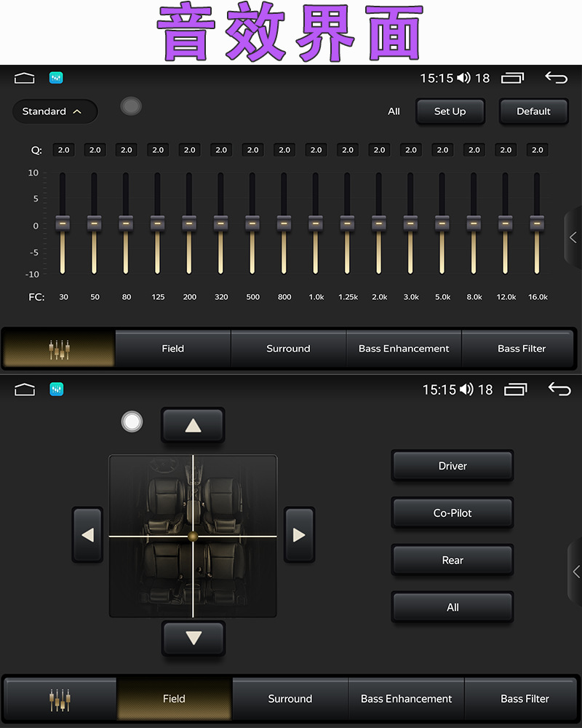Viewport: 582px width, 728px height.
Task: Open the Standard preset dropdown
Action: [x=55, y=111]
